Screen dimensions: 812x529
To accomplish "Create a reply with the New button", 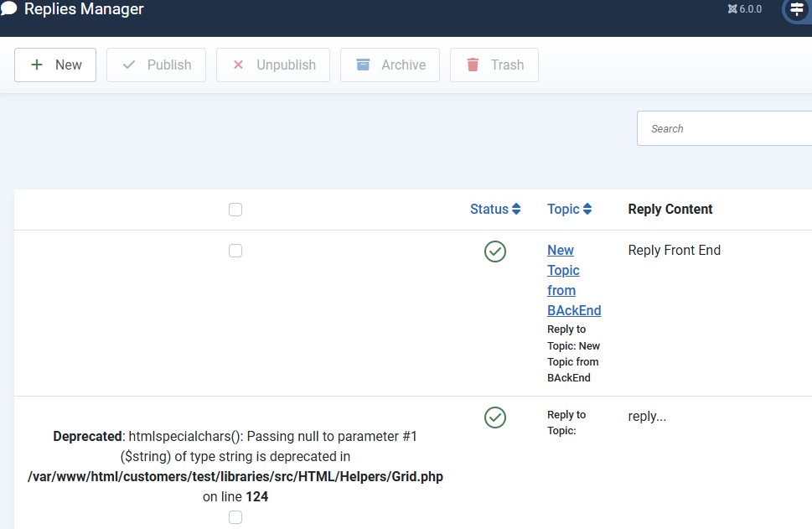I will coord(55,65).
